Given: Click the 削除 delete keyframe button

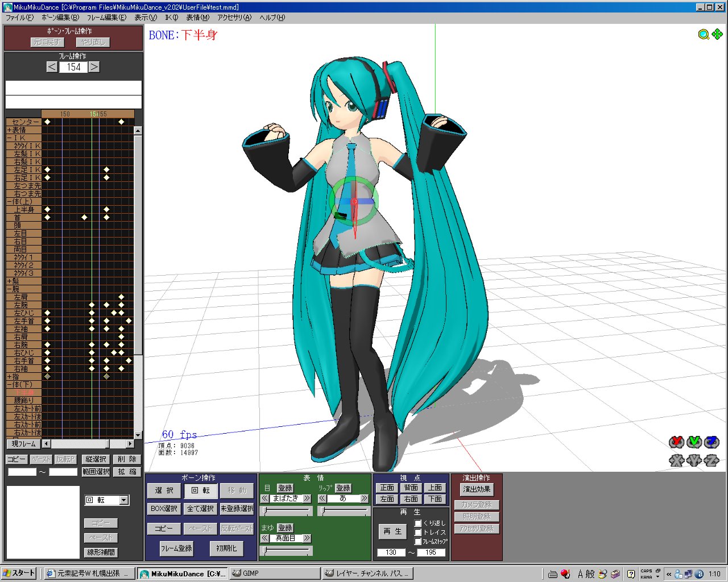Looking at the screenshot, I should point(127,459).
